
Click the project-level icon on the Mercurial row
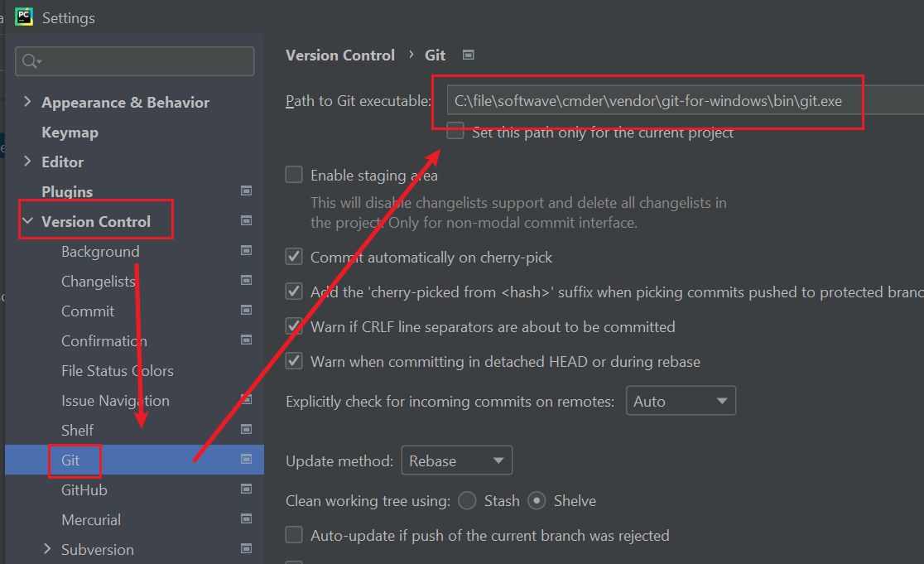(247, 518)
